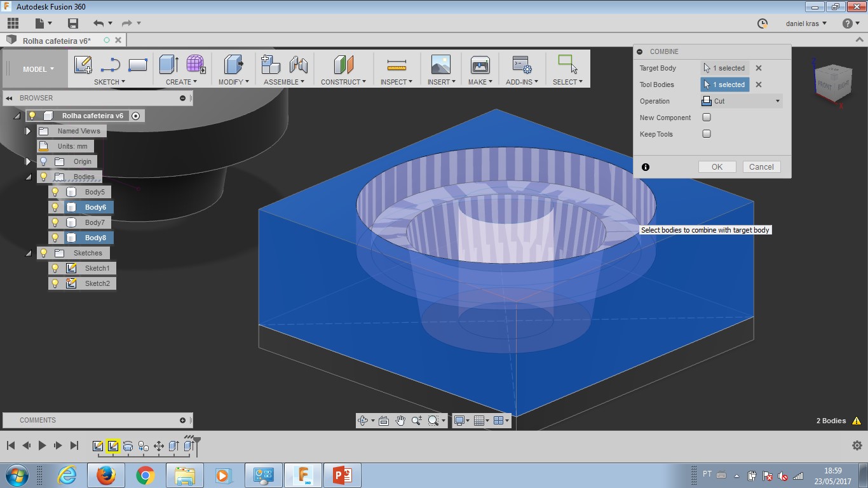868x488 pixels.
Task: Click the info icon in Combine dialog
Action: 646,167
